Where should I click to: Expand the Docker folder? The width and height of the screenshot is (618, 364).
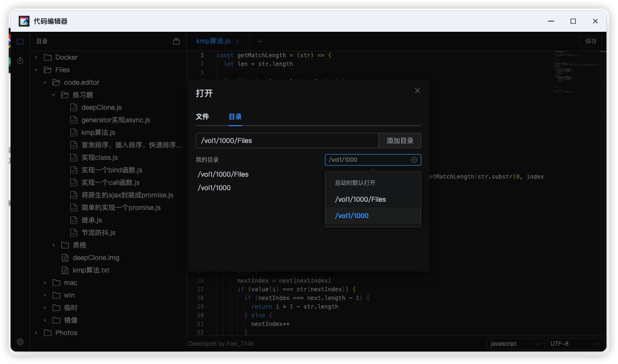click(37, 57)
